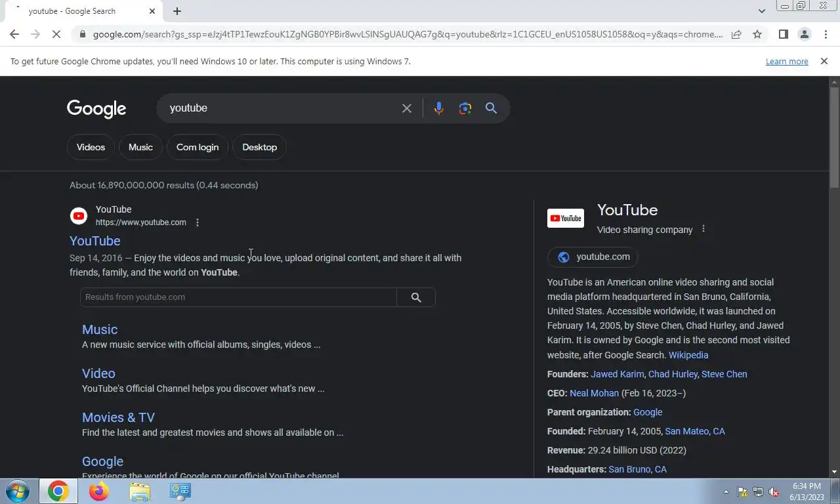This screenshot has height=504, width=840.
Task: Open Neal Mohan CEO link
Action: point(594,393)
